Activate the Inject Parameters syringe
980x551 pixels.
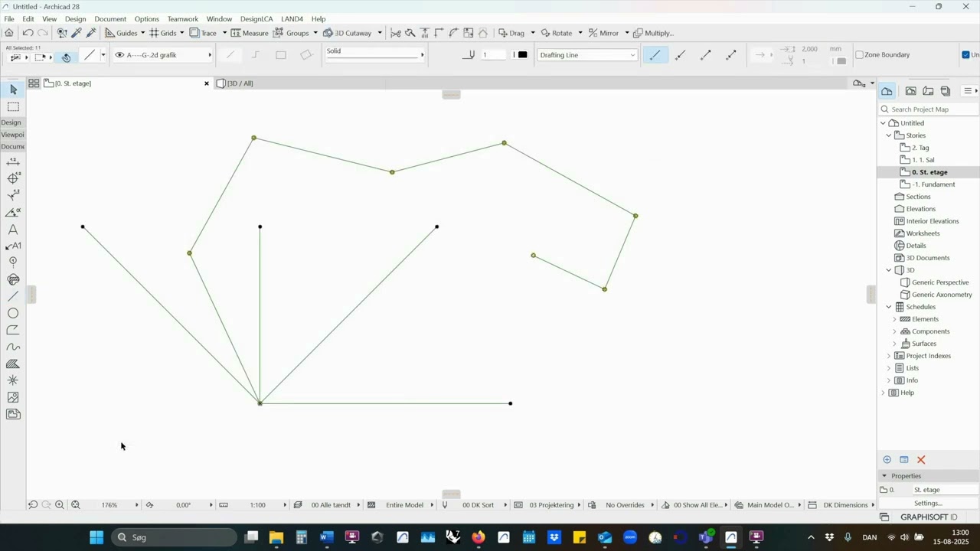pos(91,33)
